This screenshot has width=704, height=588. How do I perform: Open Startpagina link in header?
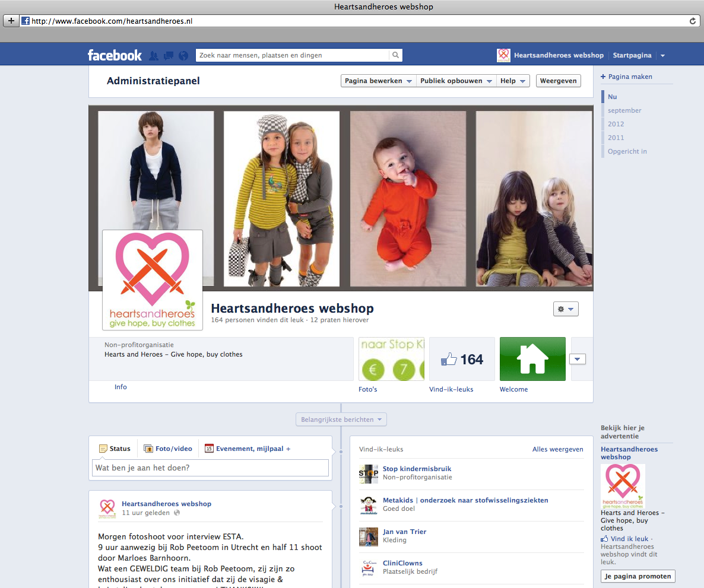[x=632, y=55]
